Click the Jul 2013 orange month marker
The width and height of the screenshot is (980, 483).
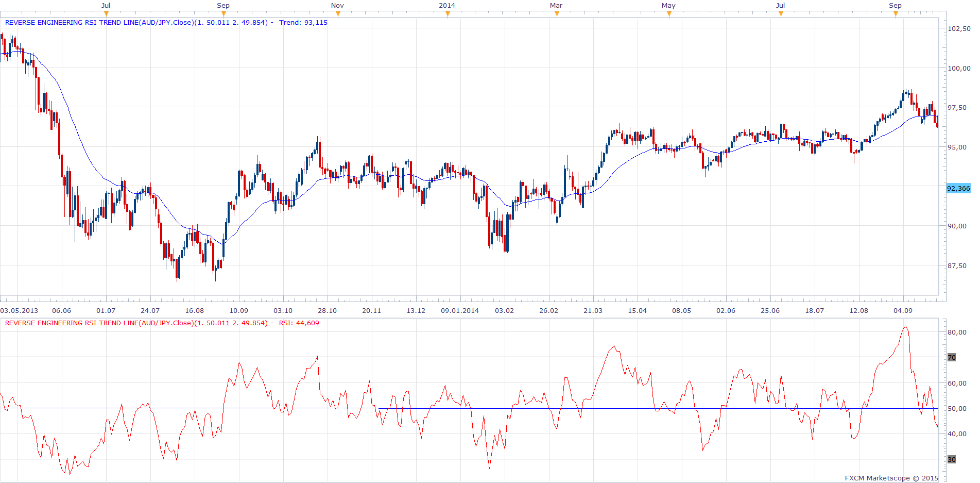click(x=106, y=14)
